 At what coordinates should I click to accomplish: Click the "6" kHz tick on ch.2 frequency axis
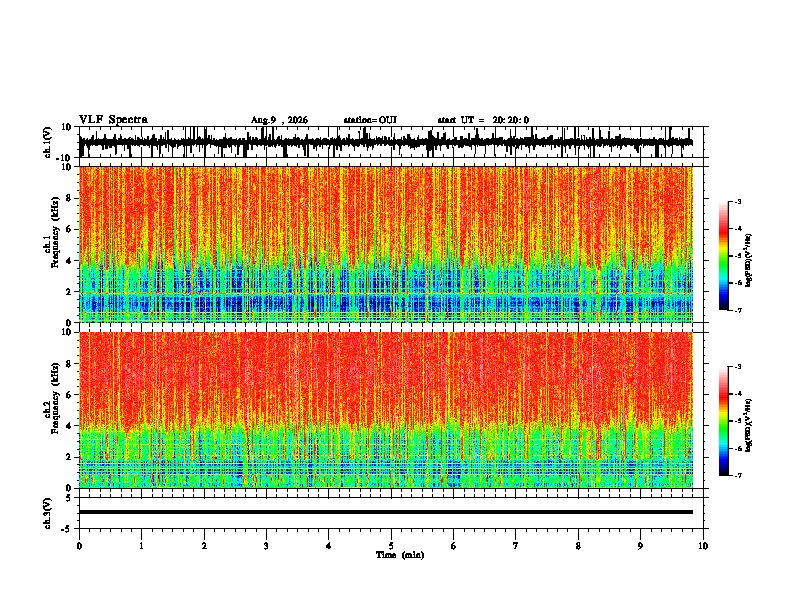[x=69, y=394]
